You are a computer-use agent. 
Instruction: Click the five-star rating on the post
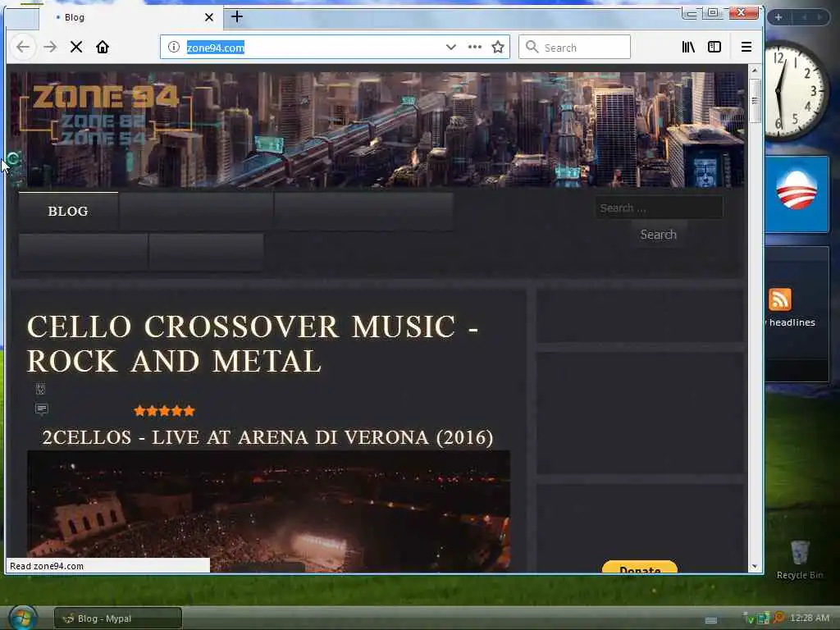click(x=164, y=411)
